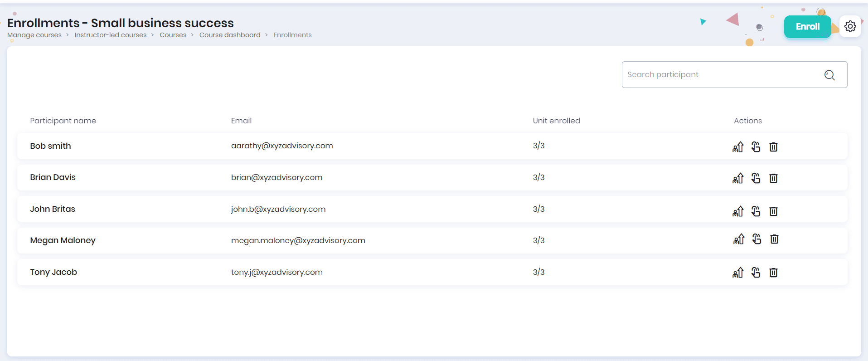Click Brian Davis's 3/3 unit value

pyautogui.click(x=538, y=177)
